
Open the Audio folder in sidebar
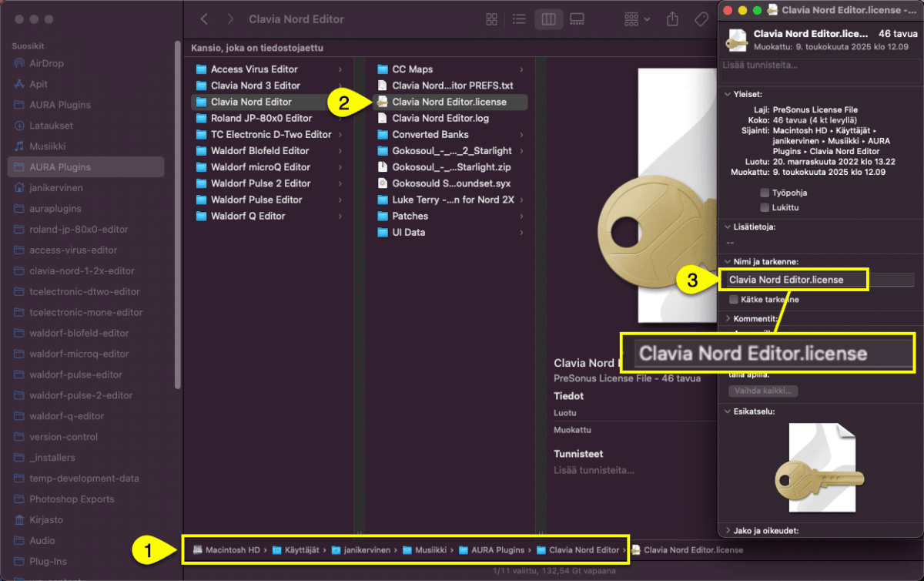pyautogui.click(x=42, y=541)
